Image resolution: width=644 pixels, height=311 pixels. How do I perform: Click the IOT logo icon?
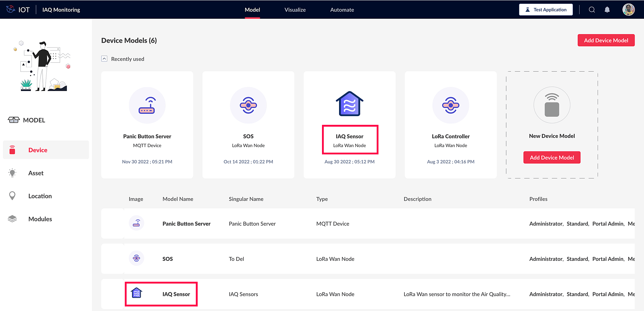coord(11,9)
